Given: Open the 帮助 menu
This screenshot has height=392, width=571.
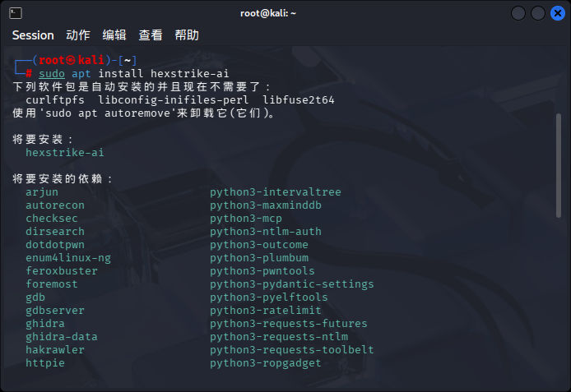Looking at the screenshot, I should 187,35.
